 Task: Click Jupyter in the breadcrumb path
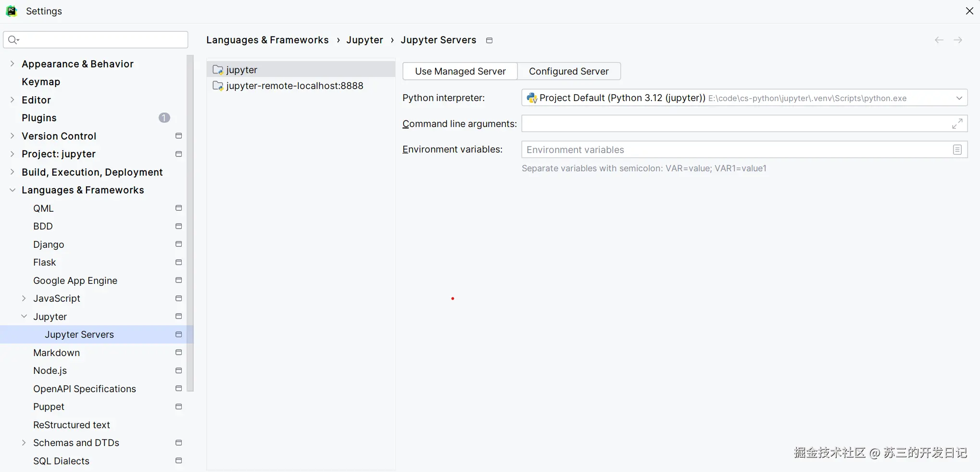364,40
